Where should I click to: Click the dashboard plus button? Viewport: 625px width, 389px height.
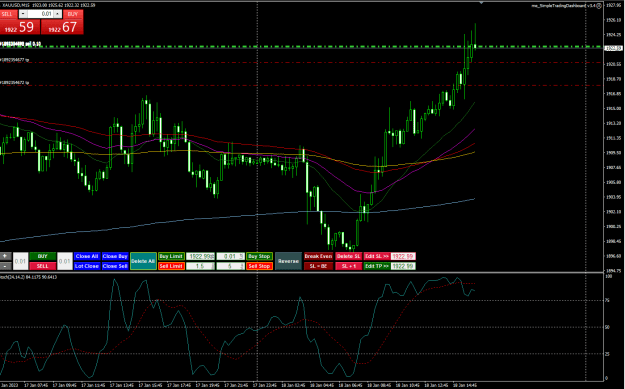tap(5, 256)
